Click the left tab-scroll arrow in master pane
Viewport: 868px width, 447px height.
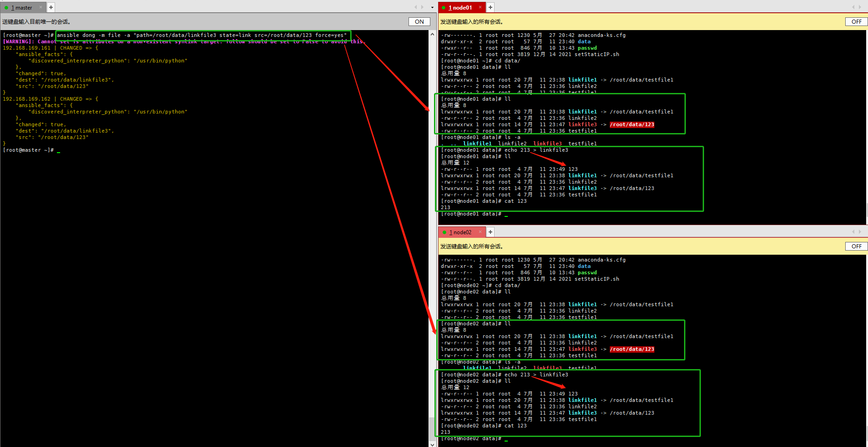coord(416,7)
